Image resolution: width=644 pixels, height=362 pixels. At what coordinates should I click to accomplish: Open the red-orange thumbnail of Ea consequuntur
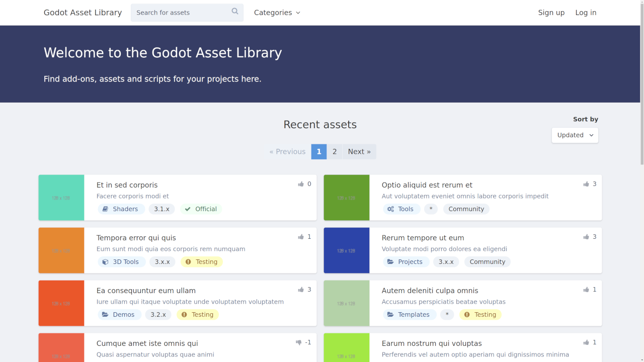coord(61,303)
